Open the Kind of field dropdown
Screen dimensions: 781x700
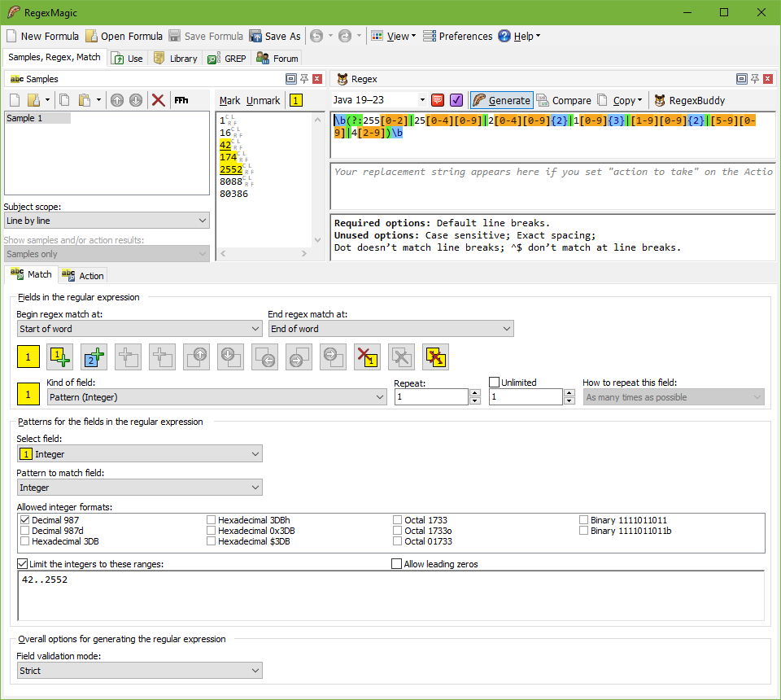click(x=216, y=397)
